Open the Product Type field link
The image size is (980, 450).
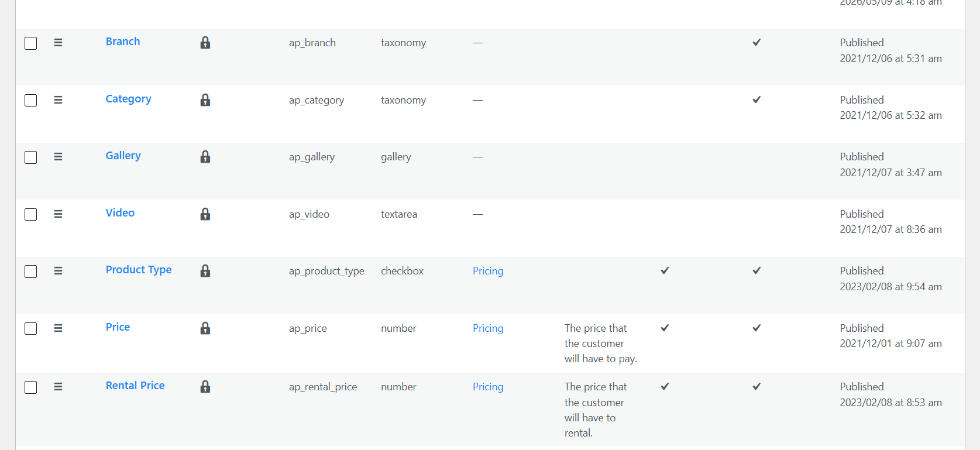click(x=139, y=270)
